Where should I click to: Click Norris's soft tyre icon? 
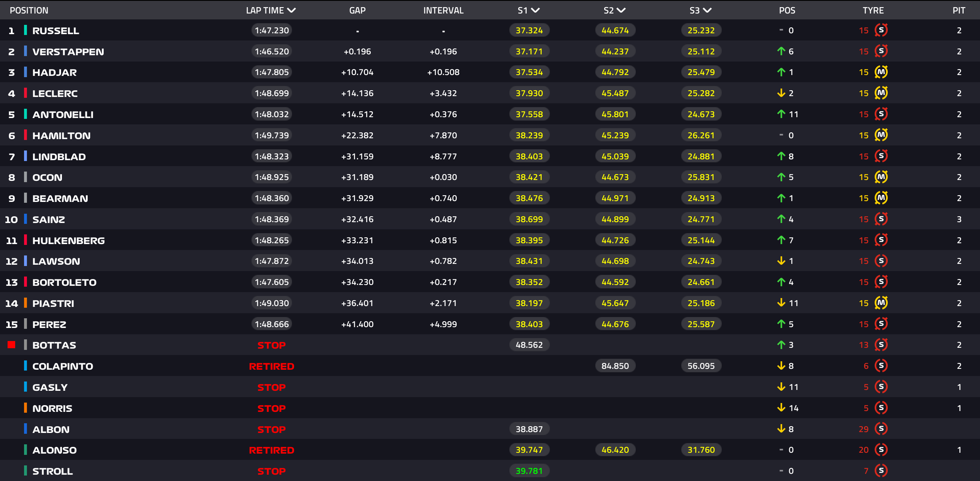tap(881, 408)
